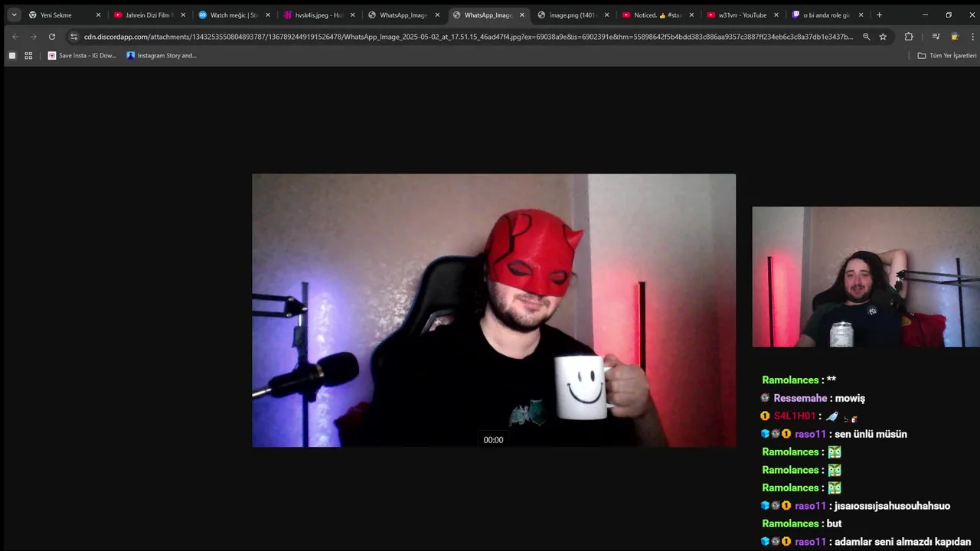980x551 pixels.
Task: Click chat message 'Ramolances : but'
Action: [x=802, y=523]
